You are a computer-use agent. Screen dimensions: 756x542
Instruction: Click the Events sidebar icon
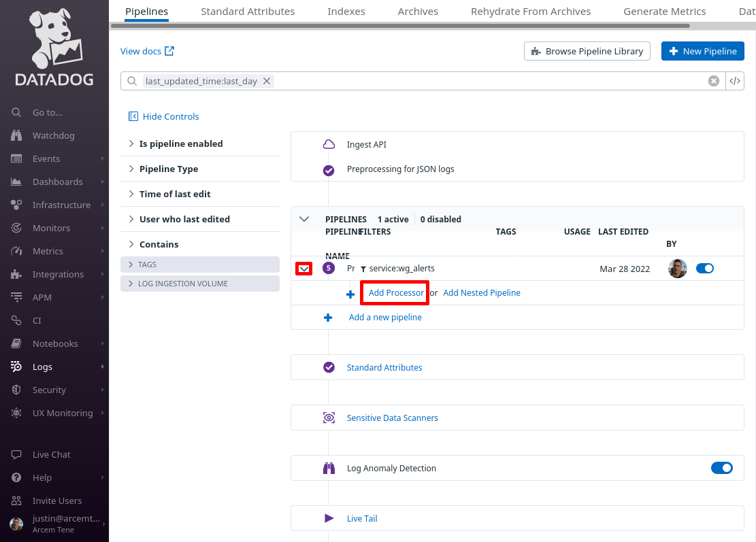[16, 158]
